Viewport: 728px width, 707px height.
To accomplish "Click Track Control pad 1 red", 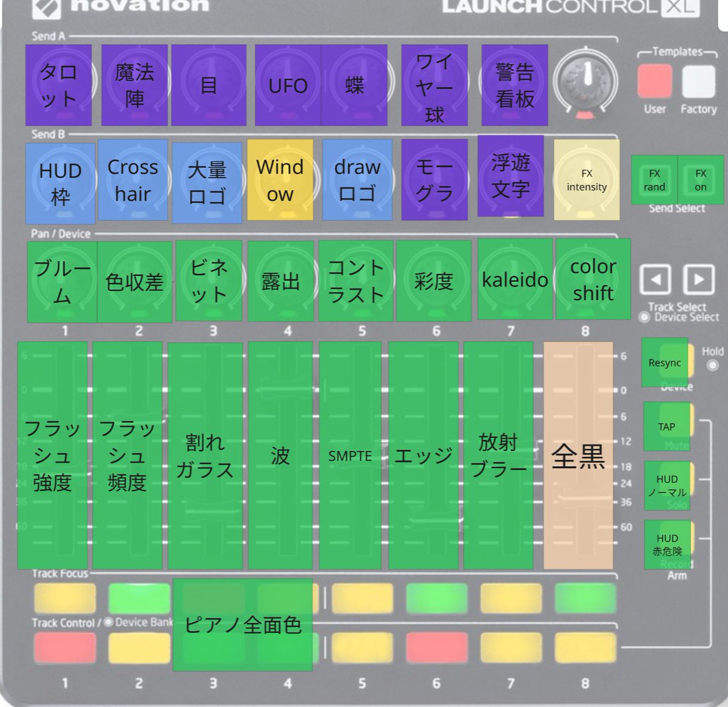I will [65, 648].
